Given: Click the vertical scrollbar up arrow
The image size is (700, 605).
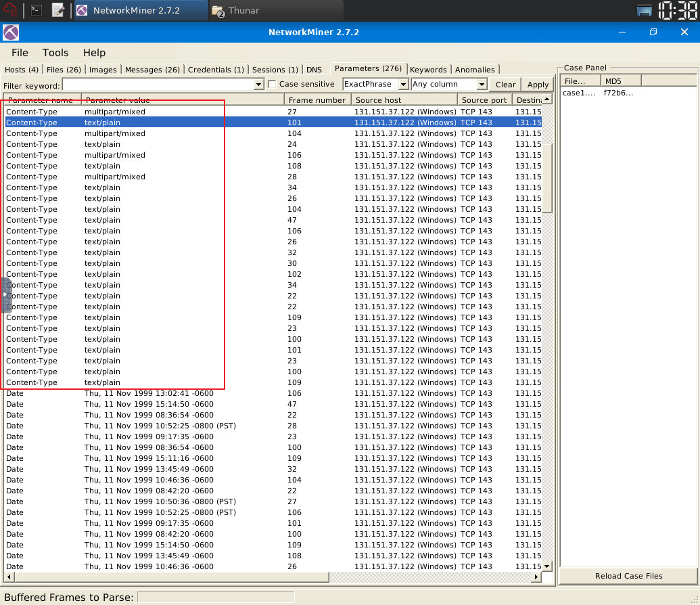Looking at the screenshot, I should click(547, 99).
